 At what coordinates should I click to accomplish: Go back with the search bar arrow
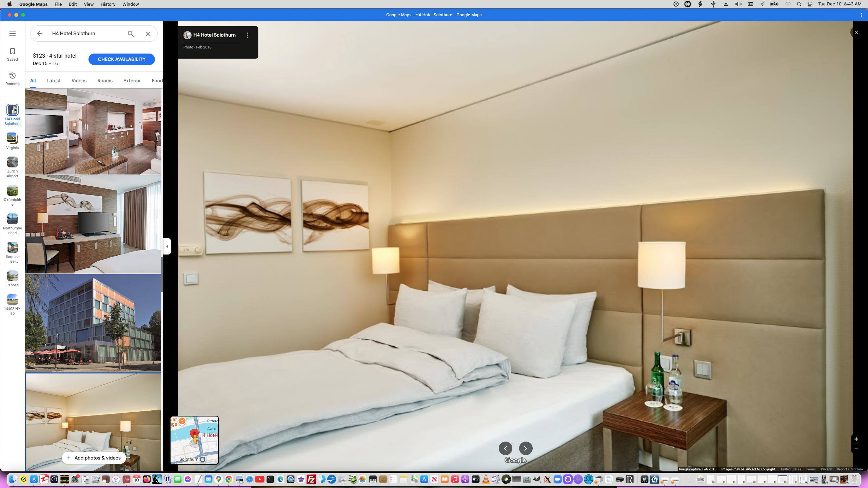(40, 34)
